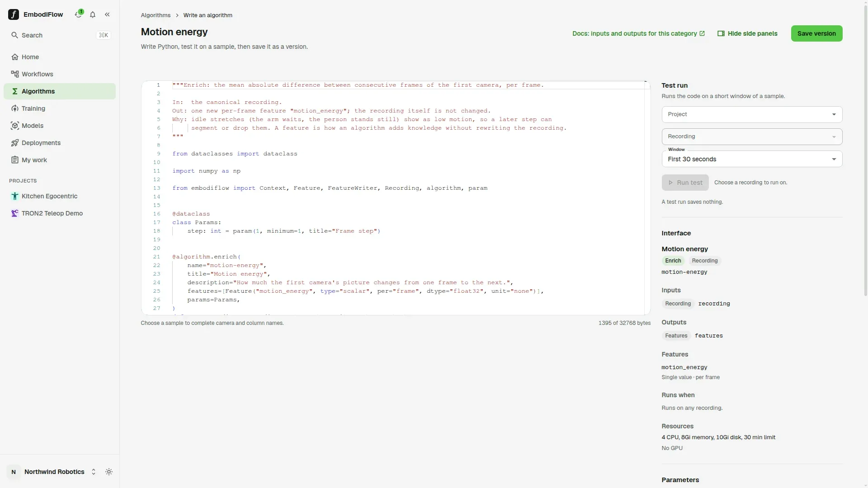Open the Project dropdown
868x488 pixels.
(x=752, y=114)
